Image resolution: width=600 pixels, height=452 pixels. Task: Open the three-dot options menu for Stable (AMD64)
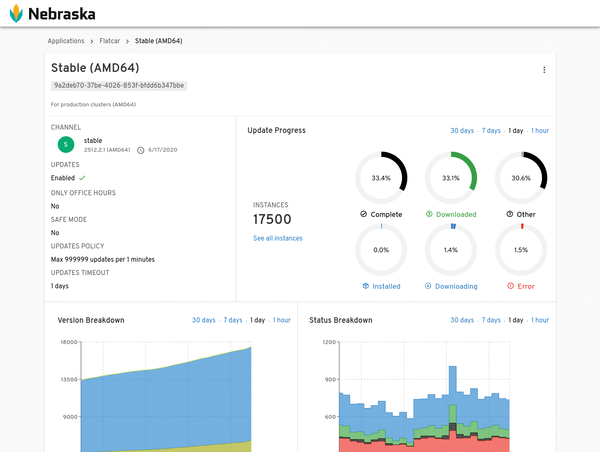coord(544,70)
